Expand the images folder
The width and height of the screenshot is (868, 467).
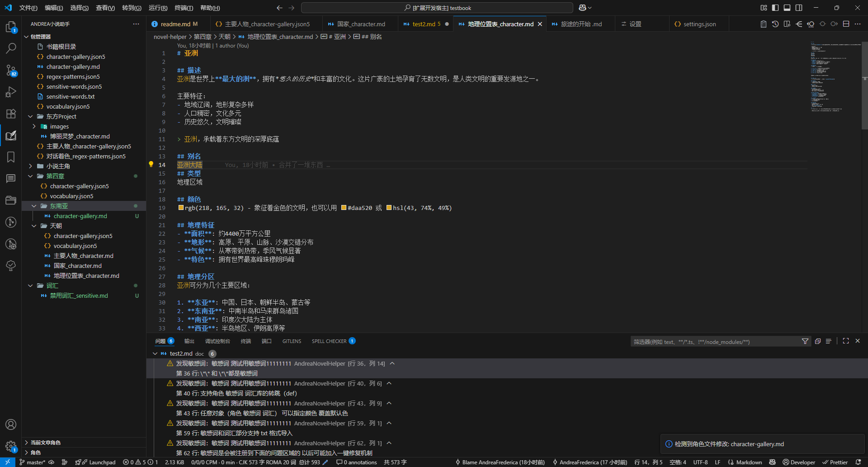34,126
